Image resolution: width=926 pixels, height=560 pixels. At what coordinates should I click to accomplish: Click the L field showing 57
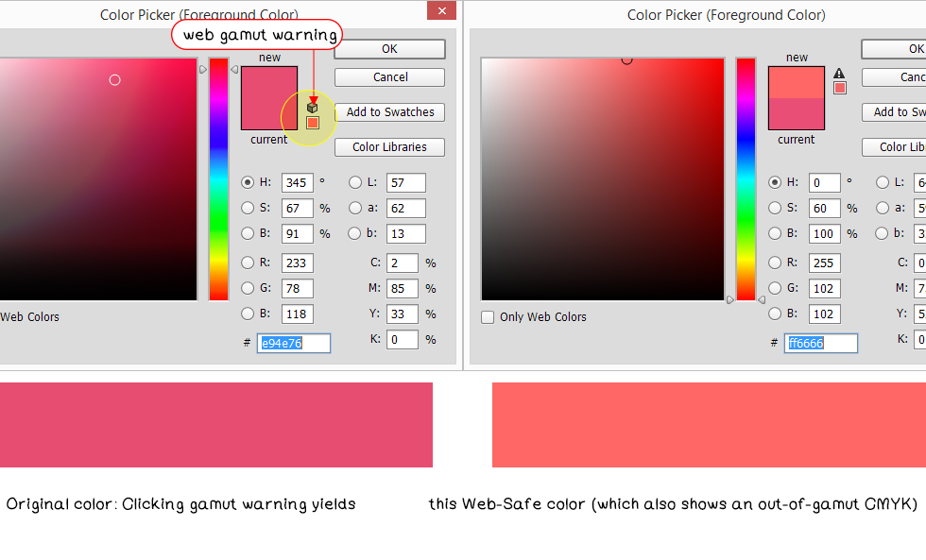405,183
